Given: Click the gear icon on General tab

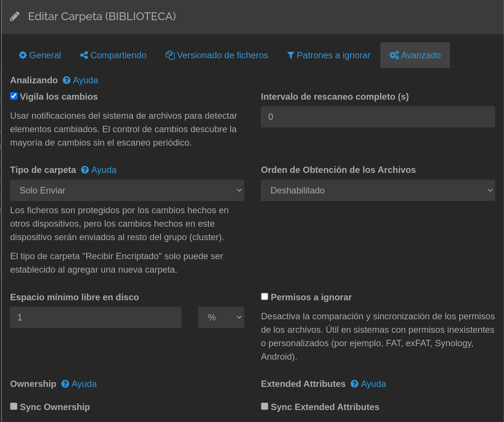Looking at the screenshot, I should point(23,55).
